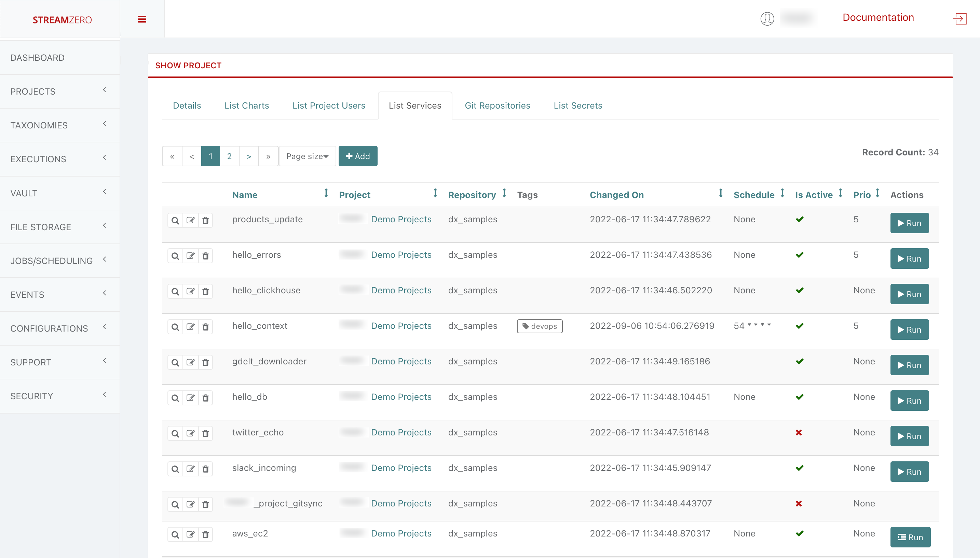This screenshot has width=980, height=558.
Task: Go to page 2 of services
Action: pos(229,156)
